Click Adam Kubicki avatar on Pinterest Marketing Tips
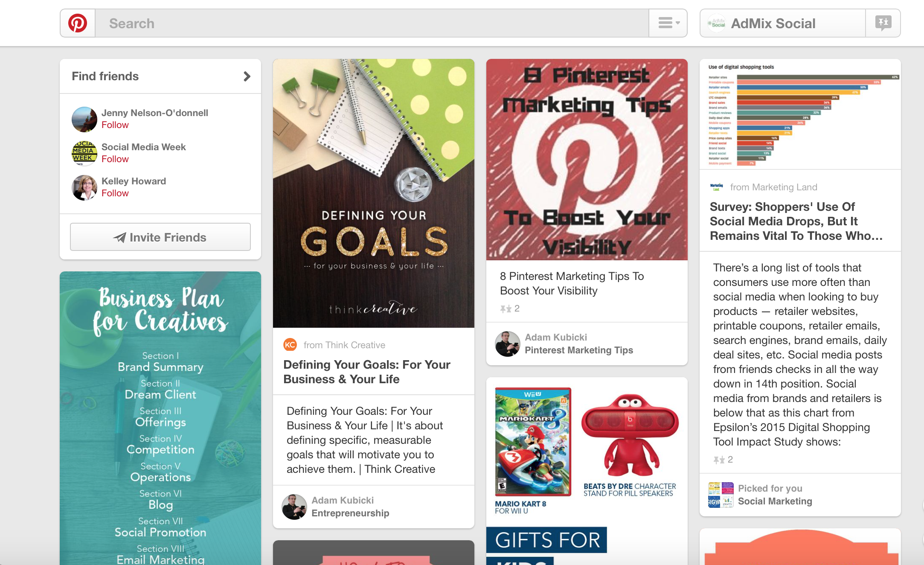924x565 pixels. pyautogui.click(x=508, y=344)
